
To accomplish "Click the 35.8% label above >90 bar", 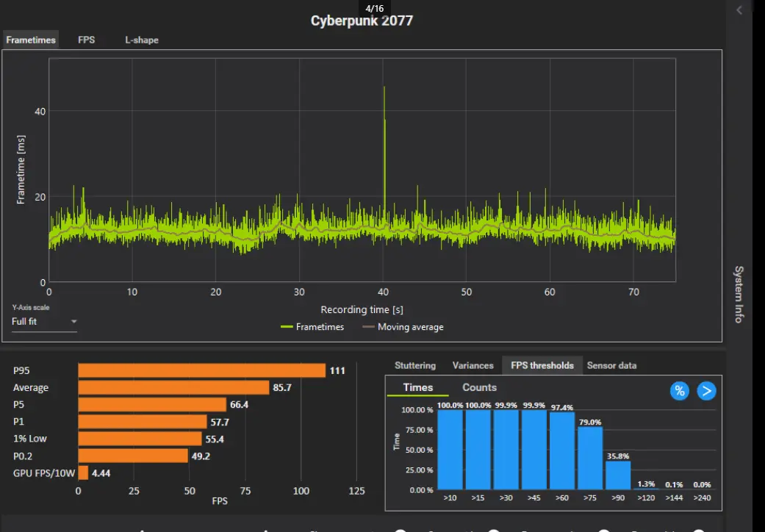I will click(x=618, y=456).
